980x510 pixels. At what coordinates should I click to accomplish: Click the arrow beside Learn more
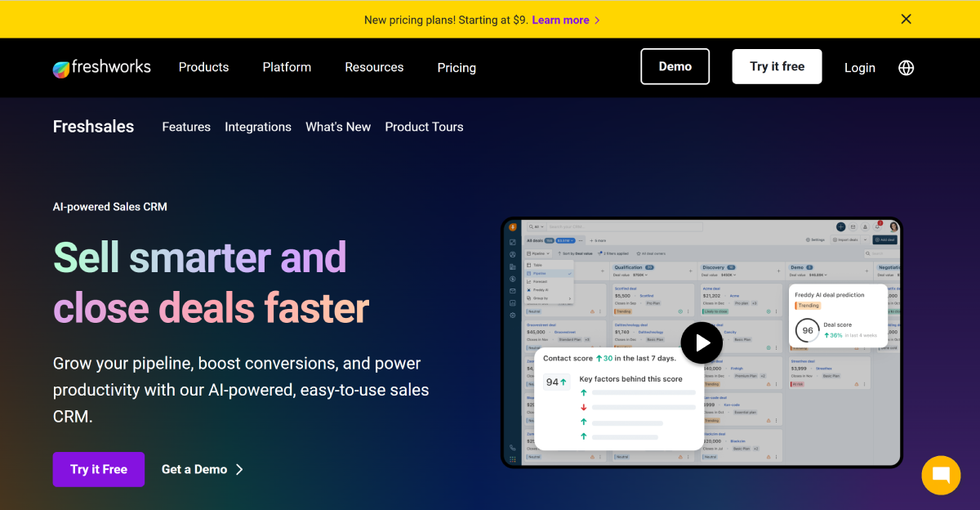pyautogui.click(x=597, y=20)
